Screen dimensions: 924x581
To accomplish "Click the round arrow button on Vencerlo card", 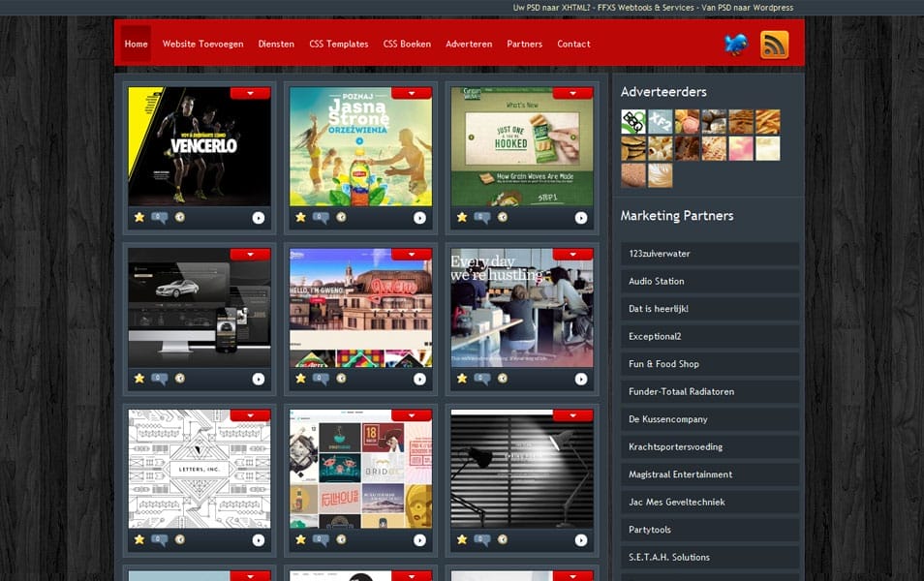I will 258,218.
